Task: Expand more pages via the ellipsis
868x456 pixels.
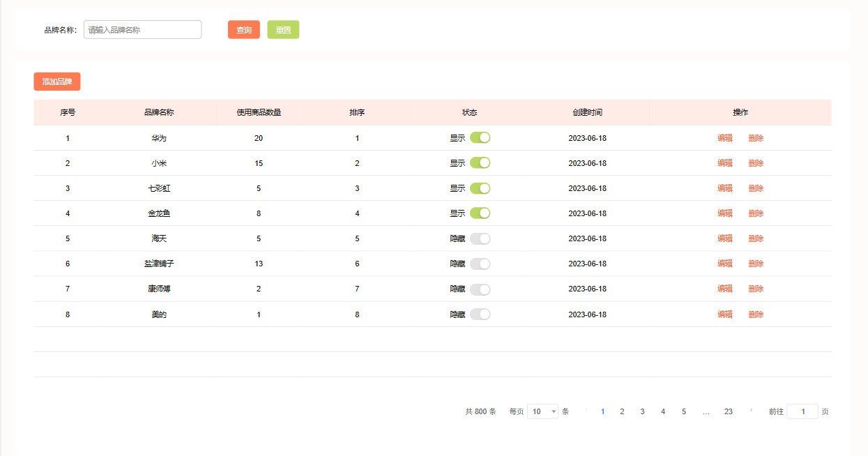Action: click(706, 411)
